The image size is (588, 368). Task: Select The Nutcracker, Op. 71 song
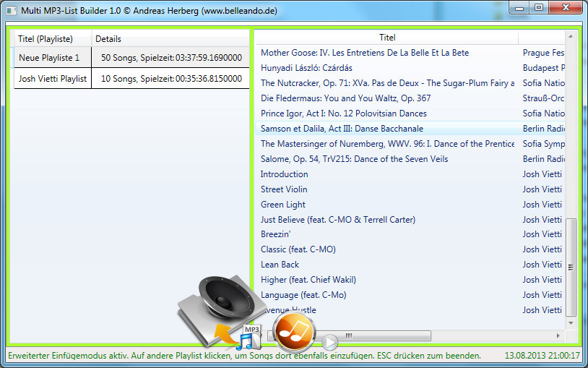[x=387, y=83]
